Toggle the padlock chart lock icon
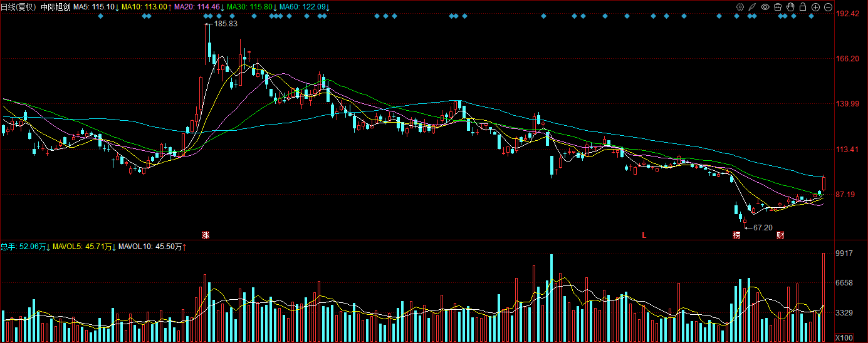The width and height of the screenshot is (868, 343). (803, 7)
